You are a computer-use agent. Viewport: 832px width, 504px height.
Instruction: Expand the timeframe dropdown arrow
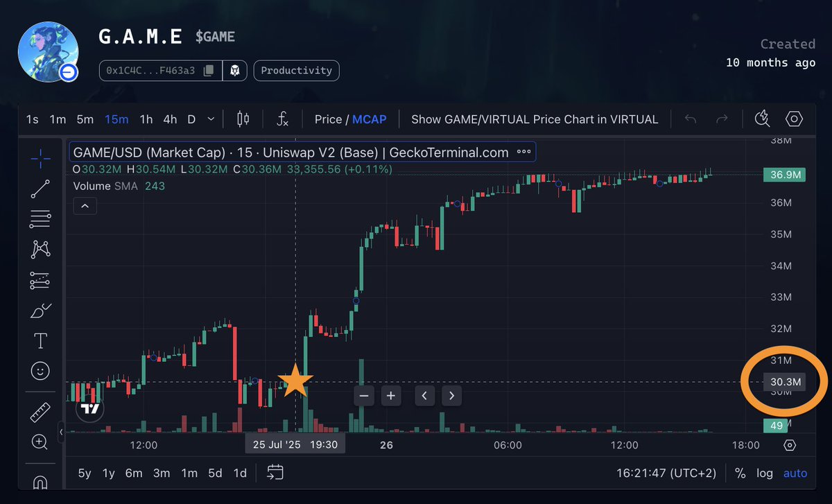pos(212,119)
